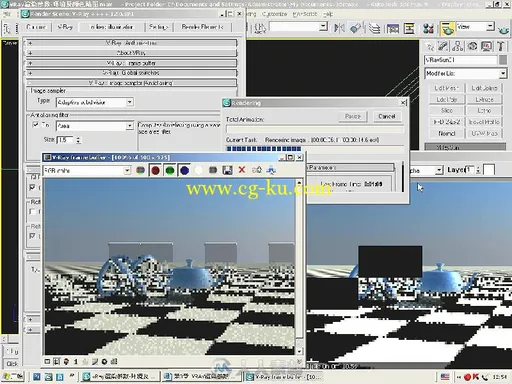
Task: Switch to V-Ray frame buffer taskbar item
Action: click(284, 377)
